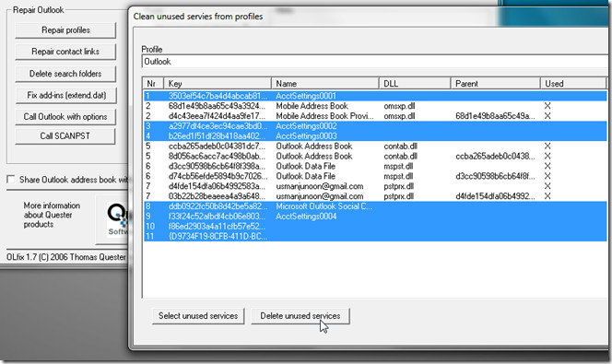612x364 pixels.
Task: Select Mobile Address Book row without parent
Action: (x=375, y=106)
